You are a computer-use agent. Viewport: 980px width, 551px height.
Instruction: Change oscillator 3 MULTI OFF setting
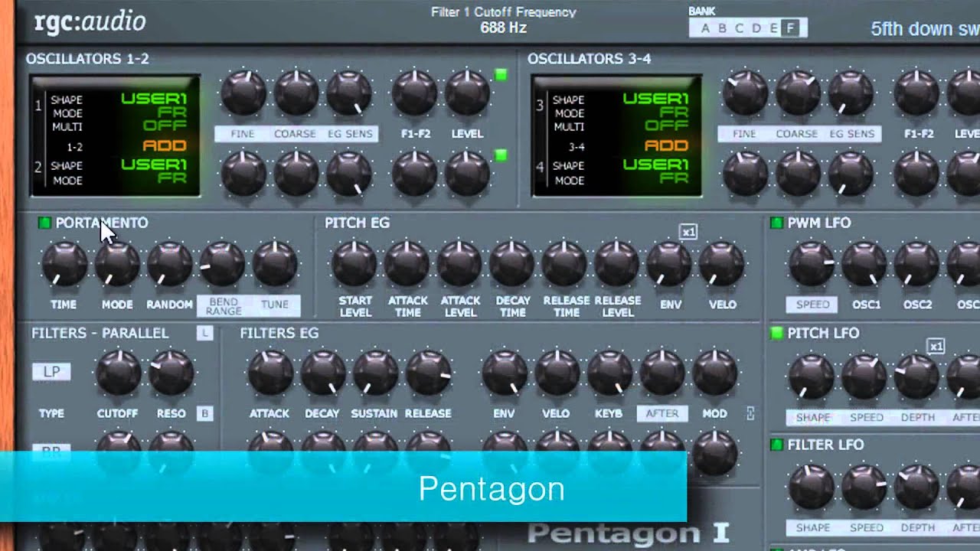point(667,126)
